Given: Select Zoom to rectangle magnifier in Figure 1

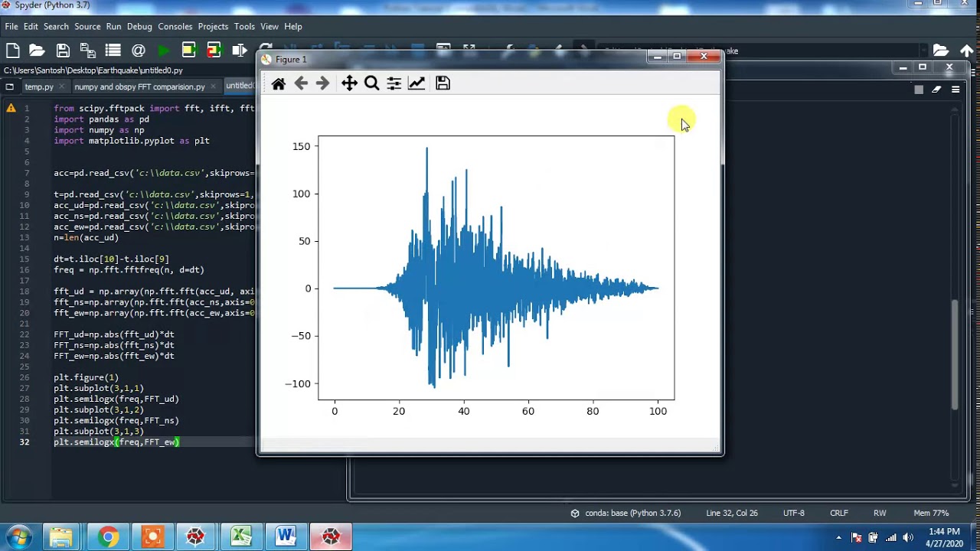Looking at the screenshot, I should pos(372,83).
